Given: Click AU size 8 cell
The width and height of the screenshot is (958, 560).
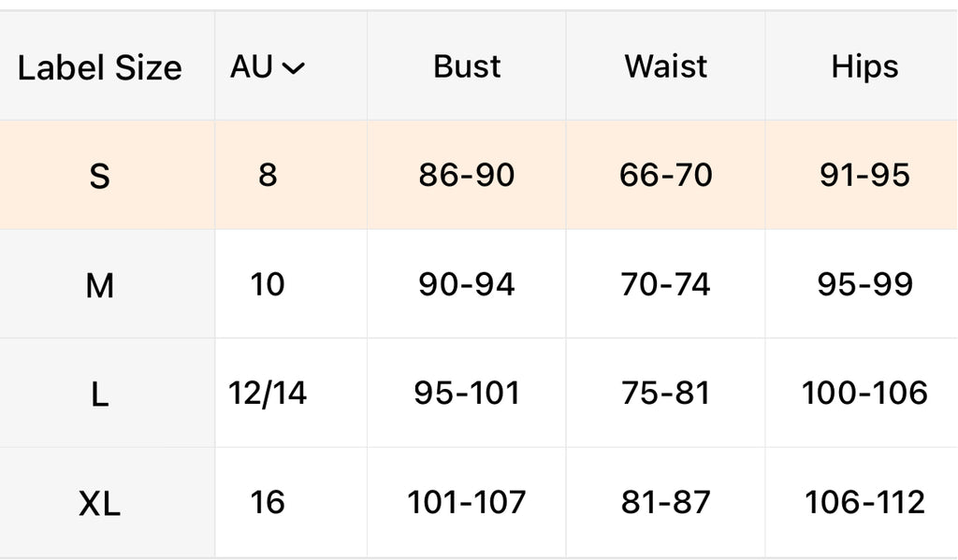Looking at the screenshot, I should tap(268, 175).
